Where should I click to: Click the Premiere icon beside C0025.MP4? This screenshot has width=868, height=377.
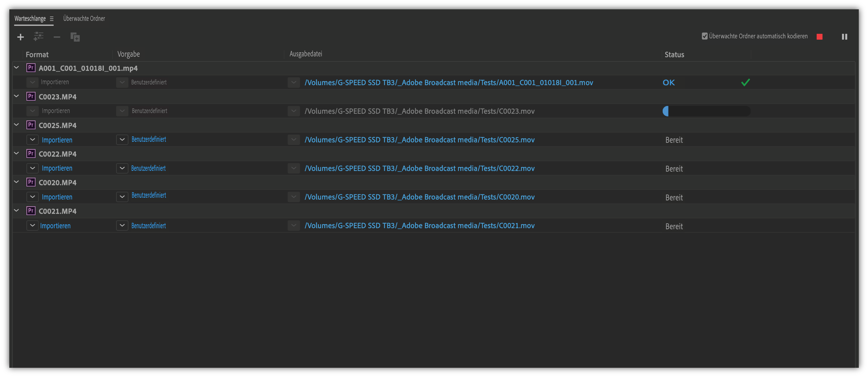click(x=31, y=125)
